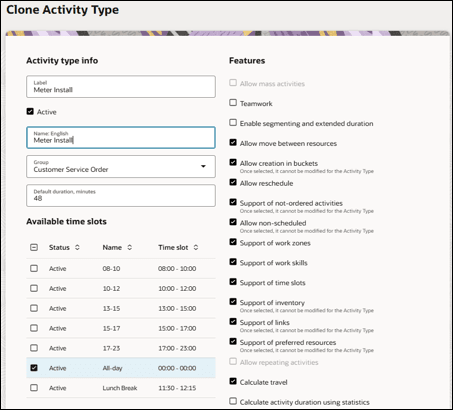Click the 'Support of work zones' label
This screenshot has height=410, width=453.
tap(275, 243)
